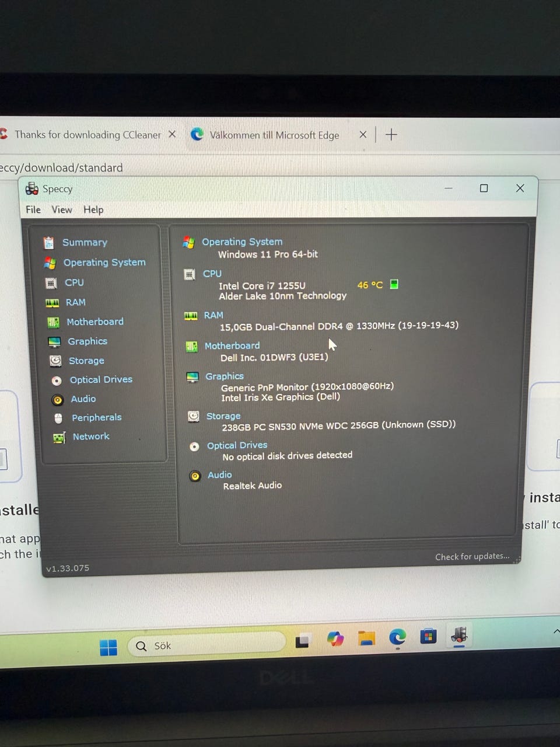
Task: Open the RAM heading in summary
Action: pos(213,315)
